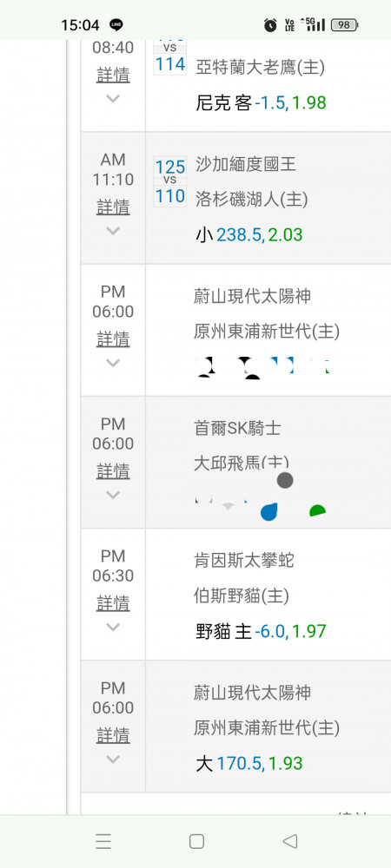Tap the 5G signal strength icon
The image size is (391, 868).
(x=313, y=24)
